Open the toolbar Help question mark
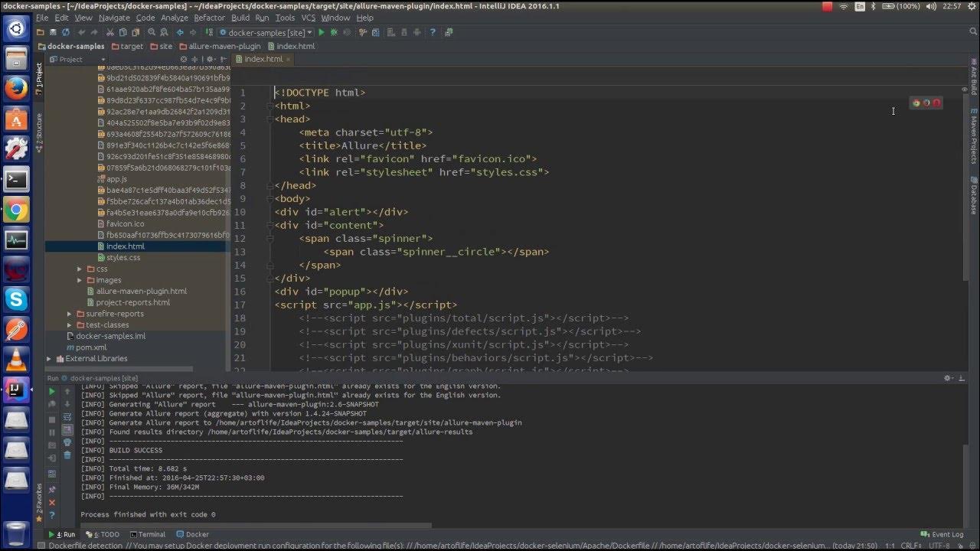The height and width of the screenshot is (551, 980). pyautogui.click(x=433, y=33)
